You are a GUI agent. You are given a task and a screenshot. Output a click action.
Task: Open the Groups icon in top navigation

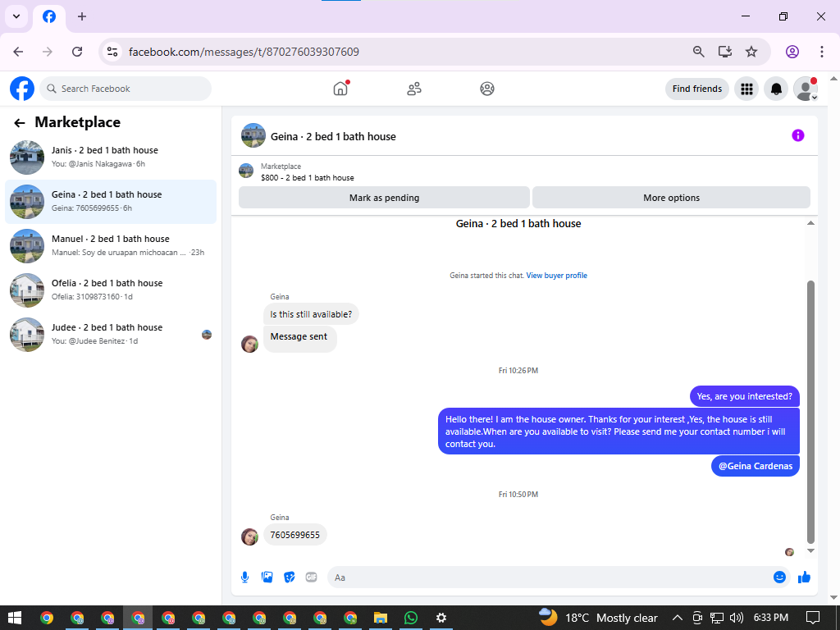487,89
